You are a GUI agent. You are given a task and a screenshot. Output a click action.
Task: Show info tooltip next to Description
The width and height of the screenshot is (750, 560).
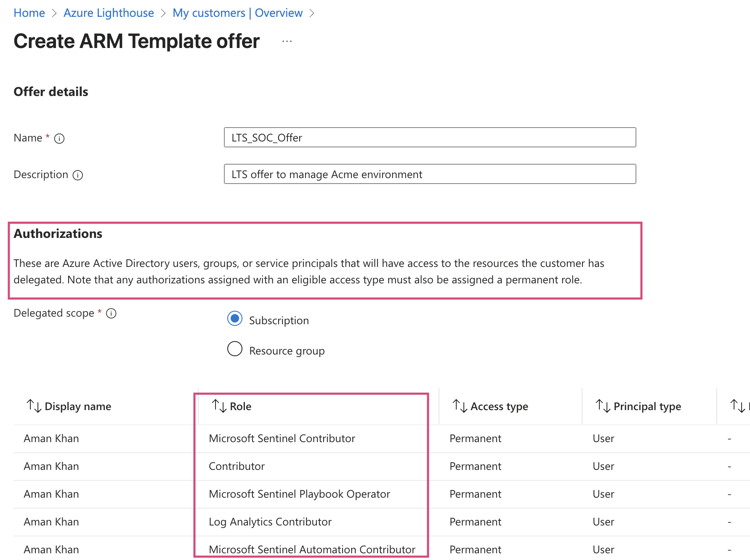[x=78, y=175]
